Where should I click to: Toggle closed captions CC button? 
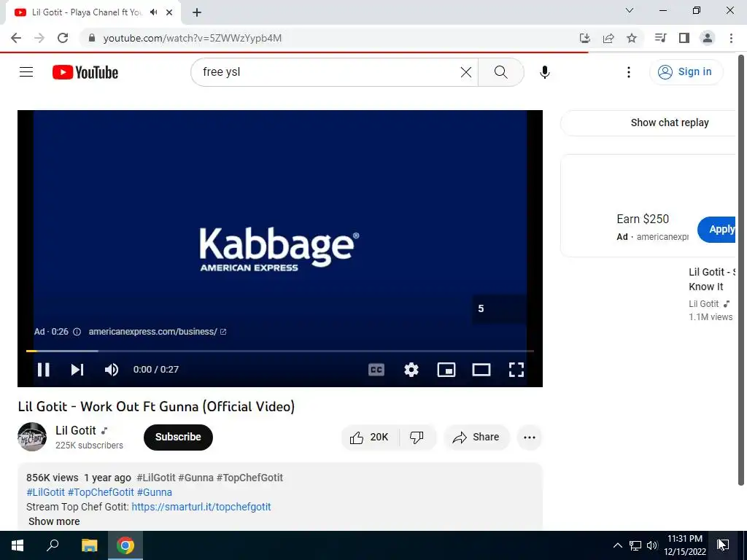pos(376,370)
